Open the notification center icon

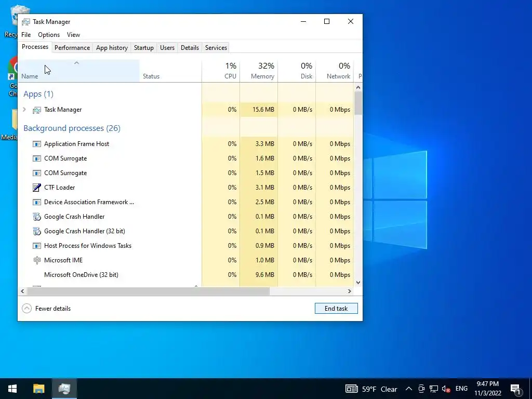(x=516, y=389)
